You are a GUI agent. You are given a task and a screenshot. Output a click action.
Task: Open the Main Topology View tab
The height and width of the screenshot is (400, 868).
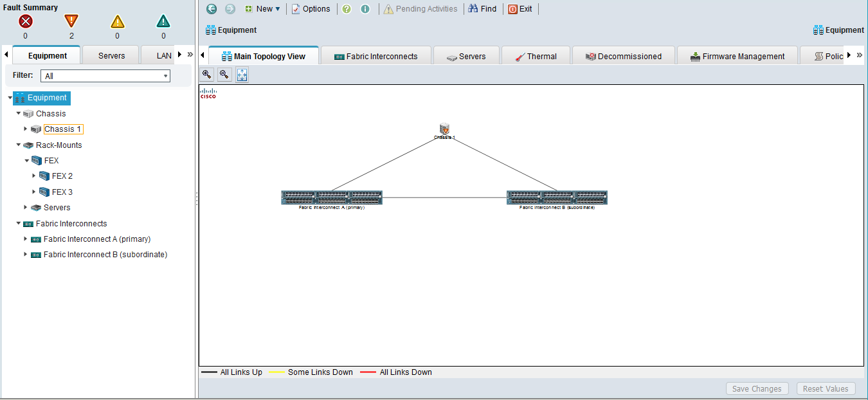(x=264, y=56)
